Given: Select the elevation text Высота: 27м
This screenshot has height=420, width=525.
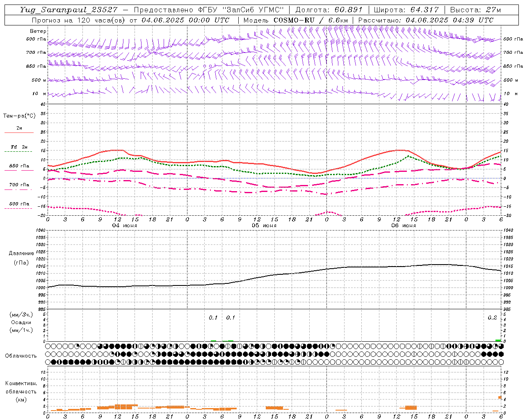Looking at the screenshot, I should [475, 10].
